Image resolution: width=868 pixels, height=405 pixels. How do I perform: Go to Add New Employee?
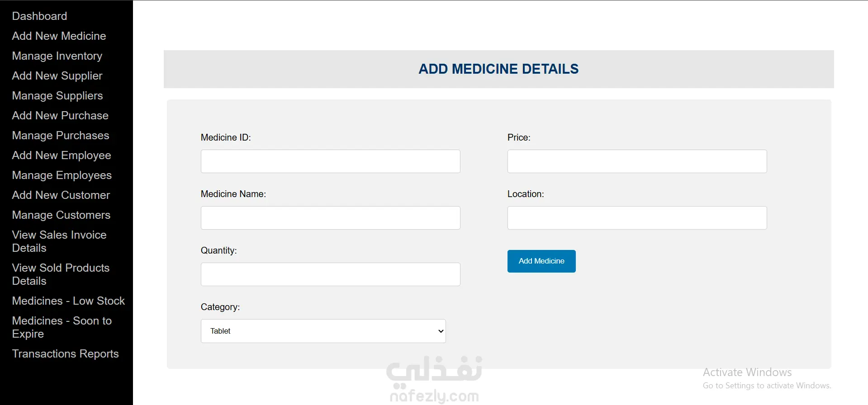click(x=62, y=155)
